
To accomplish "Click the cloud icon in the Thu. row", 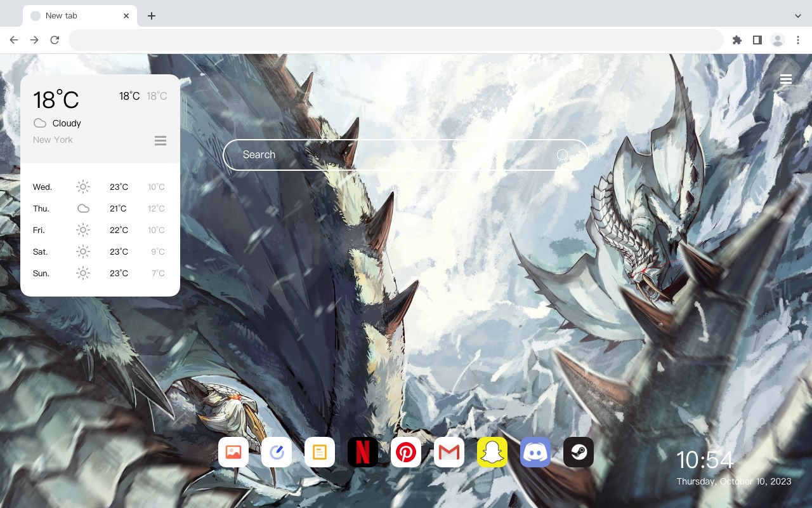I will point(83,208).
